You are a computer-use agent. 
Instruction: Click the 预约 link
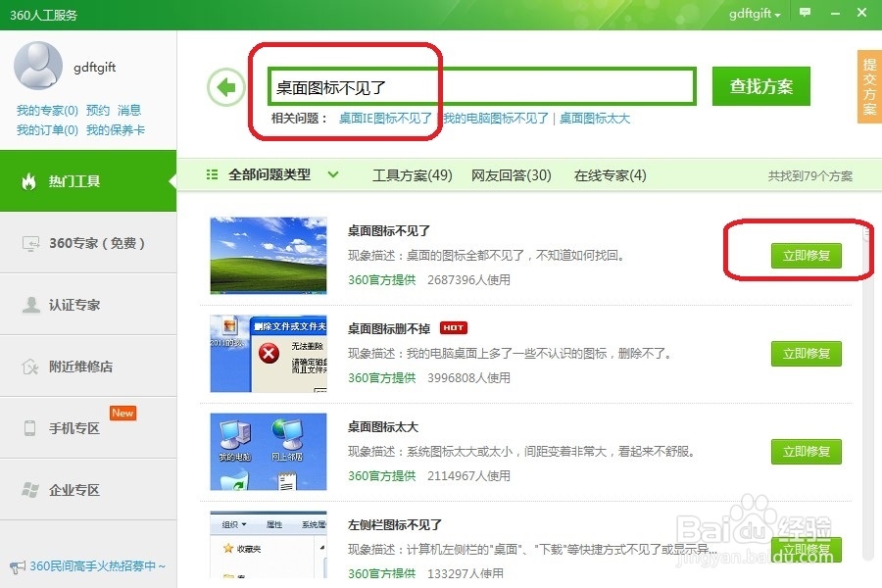98,111
